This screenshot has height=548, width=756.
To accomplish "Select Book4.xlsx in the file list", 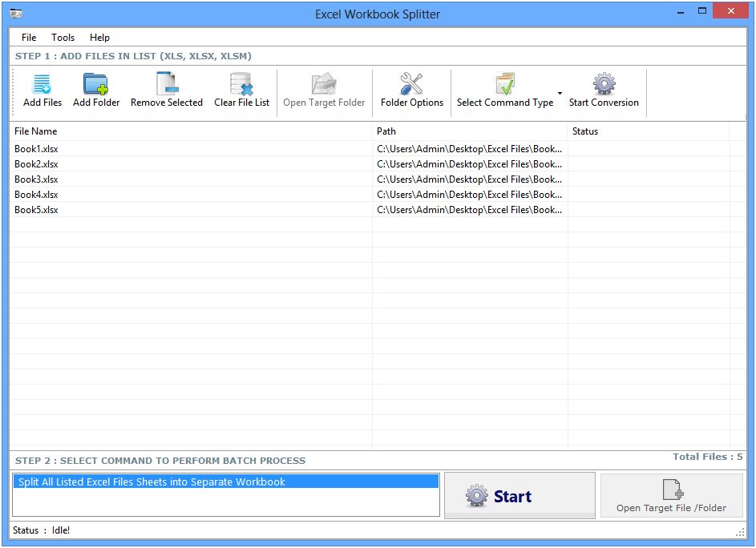I will [36, 195].
